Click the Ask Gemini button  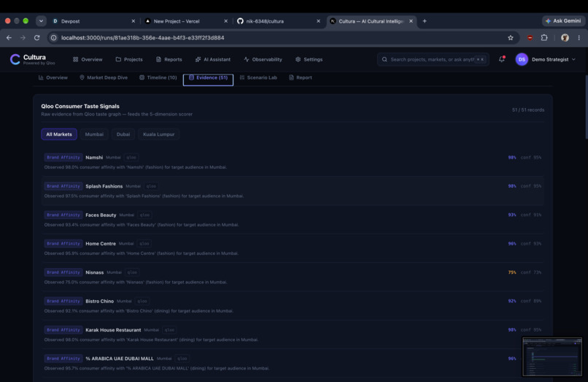coord(563,21)
